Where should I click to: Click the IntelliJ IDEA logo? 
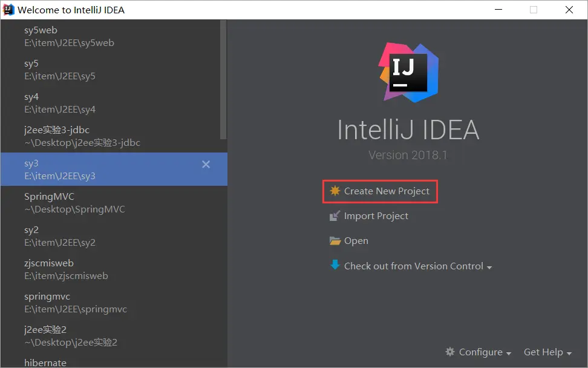408,72
